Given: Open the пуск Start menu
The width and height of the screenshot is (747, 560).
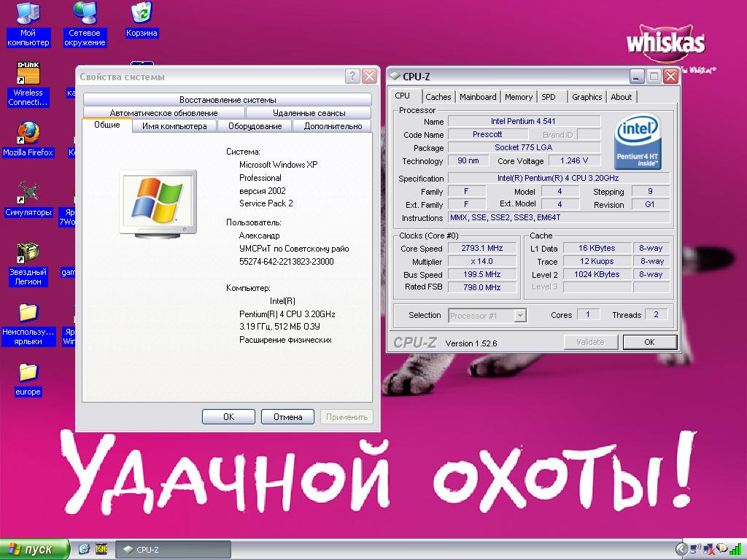Looking at the screenshot, I should 34,549.
